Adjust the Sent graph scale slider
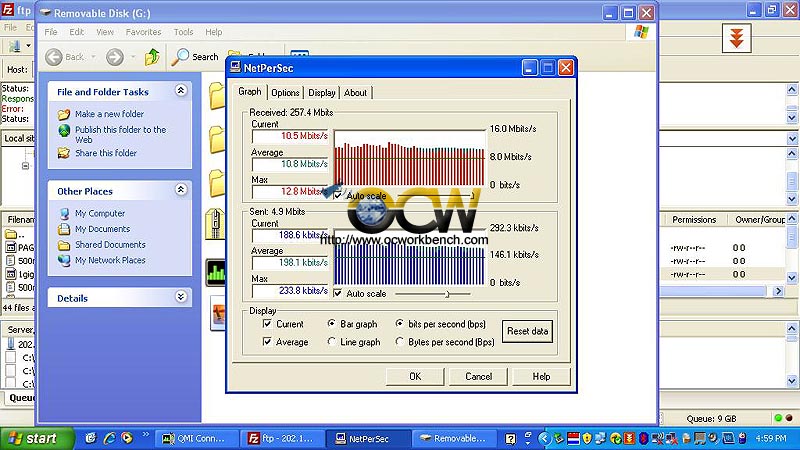Image resolution: width=800 pixels, height=450 pixels. (447, 294)
